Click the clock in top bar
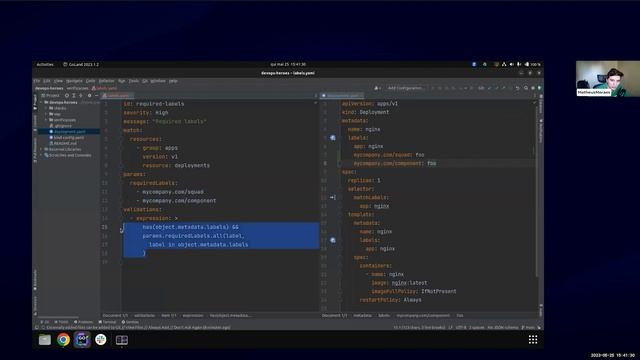This screenshot has height=360, width=640. (288, 64)
